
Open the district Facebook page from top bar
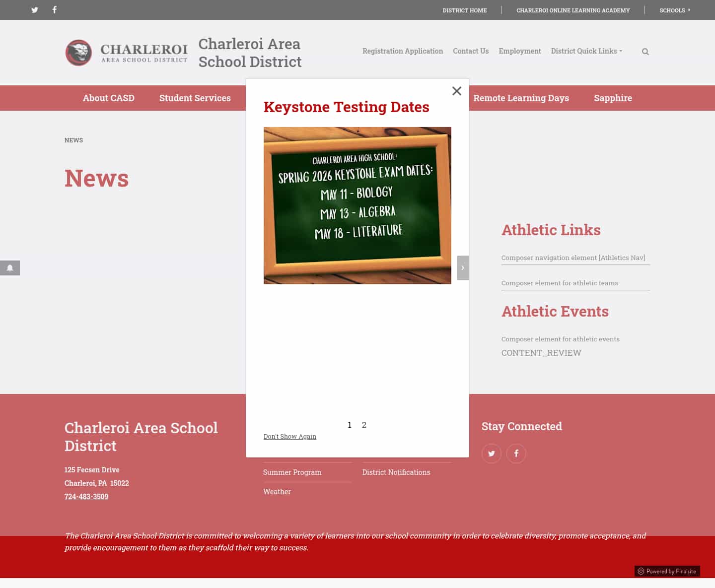tap(54, 9)
